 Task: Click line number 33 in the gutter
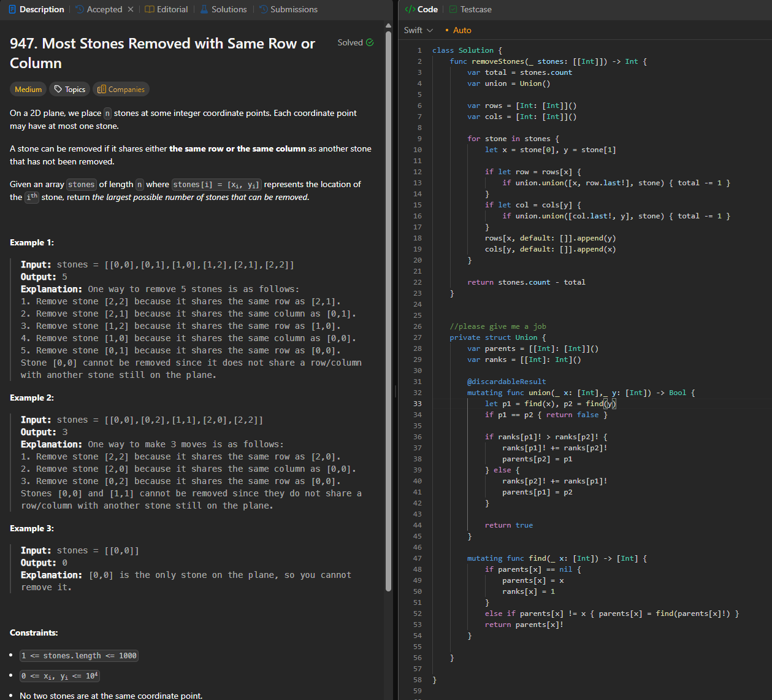click(418, 404)
